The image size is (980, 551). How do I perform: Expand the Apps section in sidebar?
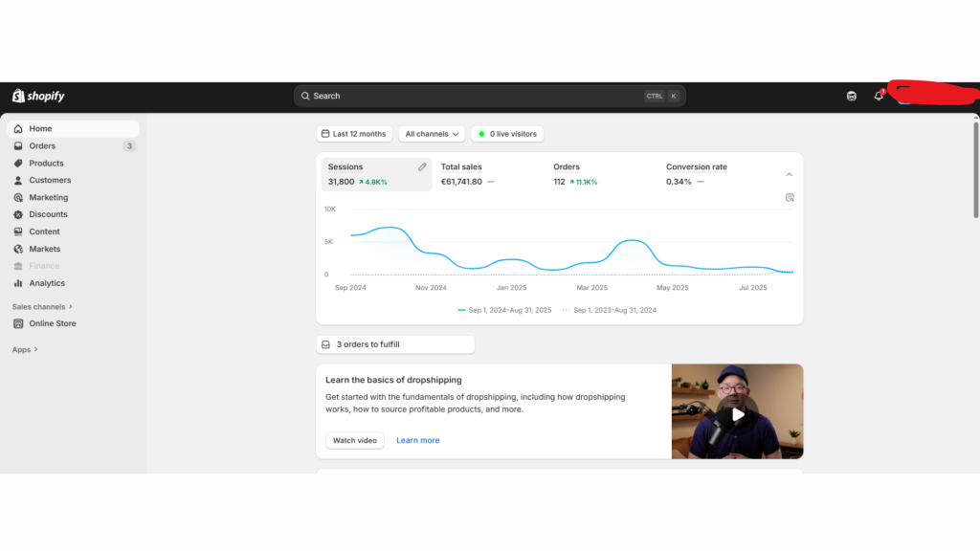point(25,350)
